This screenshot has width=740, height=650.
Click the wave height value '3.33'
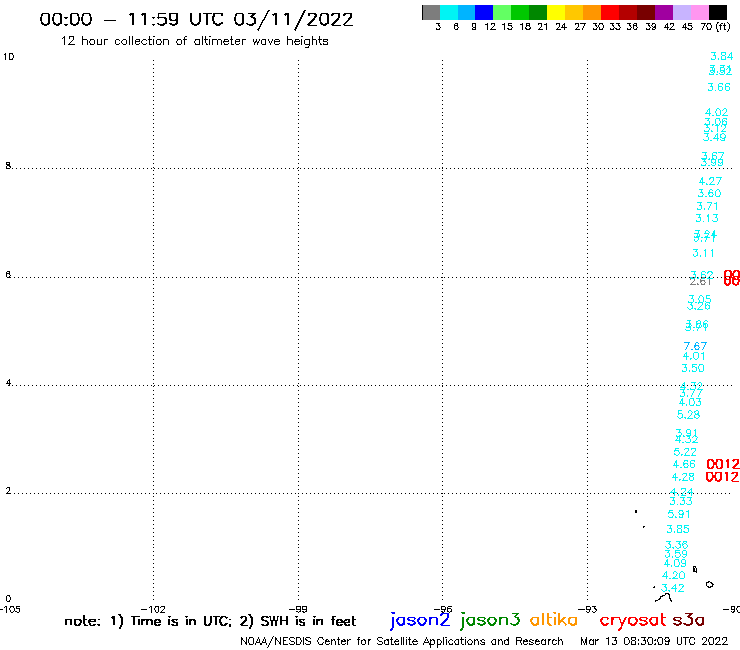click(681, 501)
